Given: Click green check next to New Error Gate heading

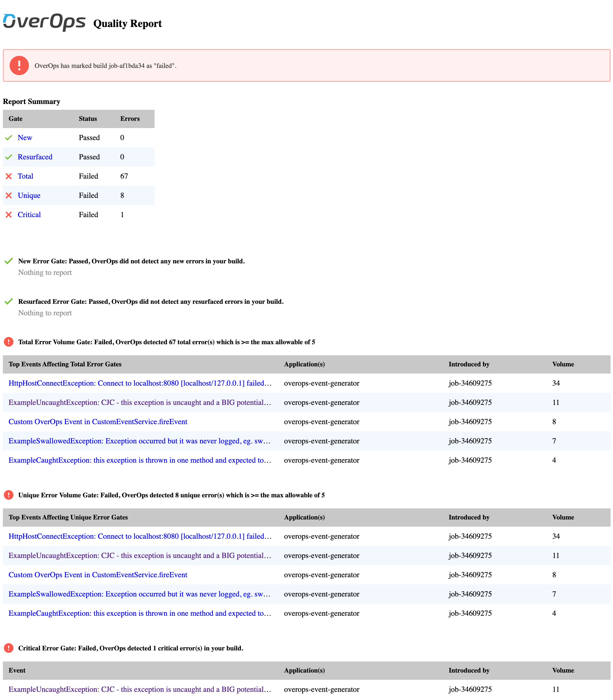Looking at the screenshot, I should (x=9, y=261).
